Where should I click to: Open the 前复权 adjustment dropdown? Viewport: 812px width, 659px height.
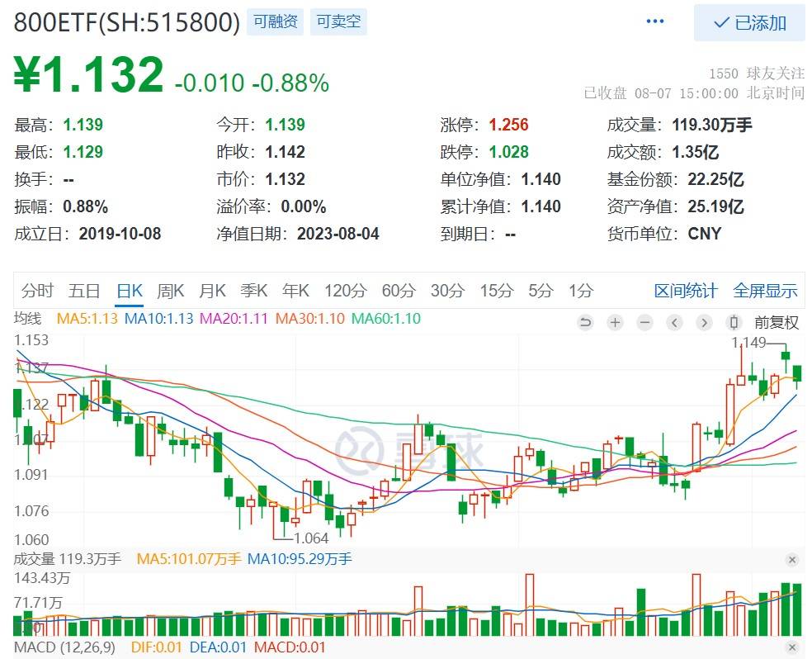coord(777,322)
